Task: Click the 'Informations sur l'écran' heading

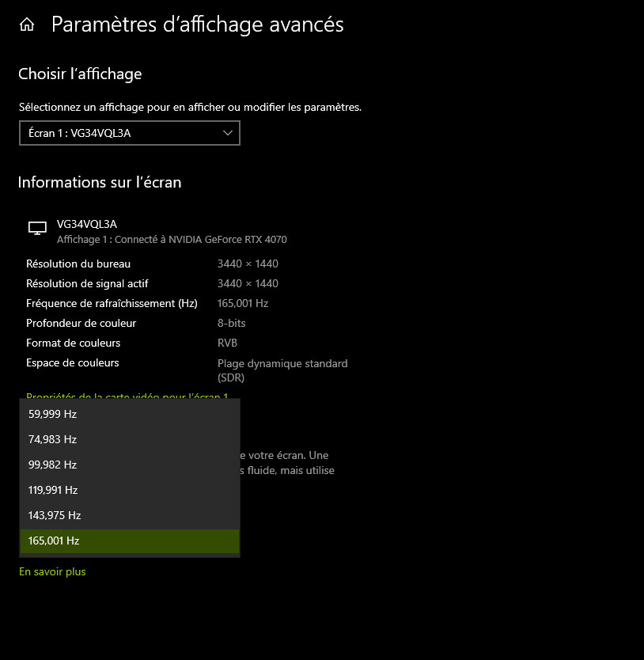Action: [100, 182]
